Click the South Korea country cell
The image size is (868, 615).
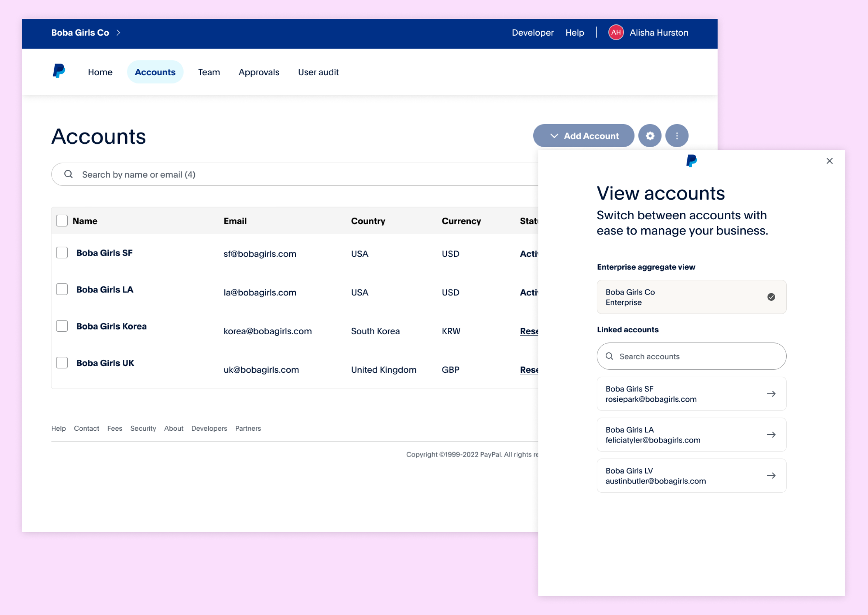[x=375, y=331]
